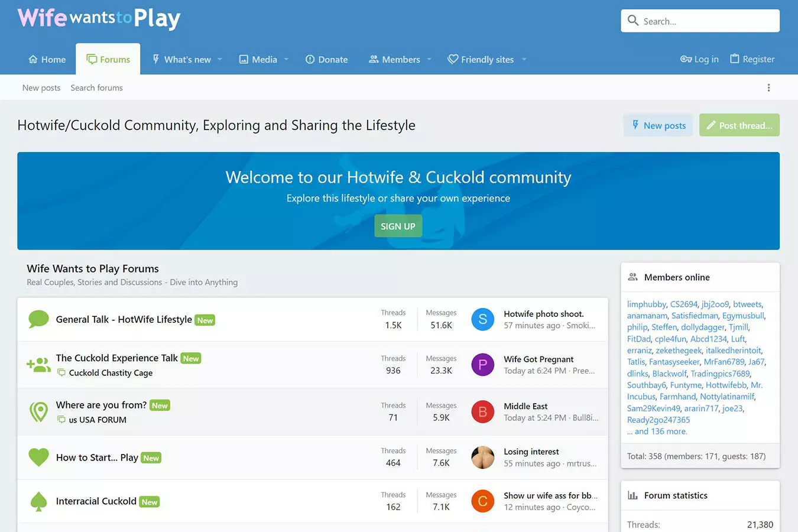798x532 pixels.
Task: Open Search forums link
Action: pyautogui.click(x=96, y=87)
